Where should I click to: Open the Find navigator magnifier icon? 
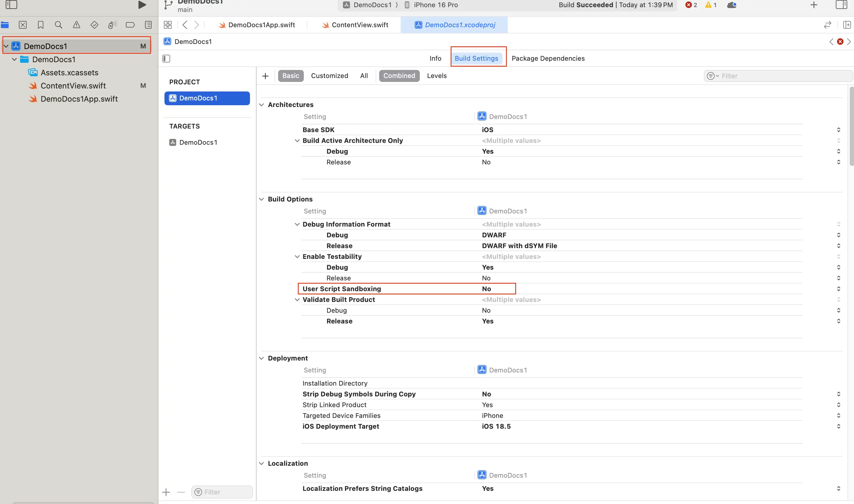tap(58, 25)
